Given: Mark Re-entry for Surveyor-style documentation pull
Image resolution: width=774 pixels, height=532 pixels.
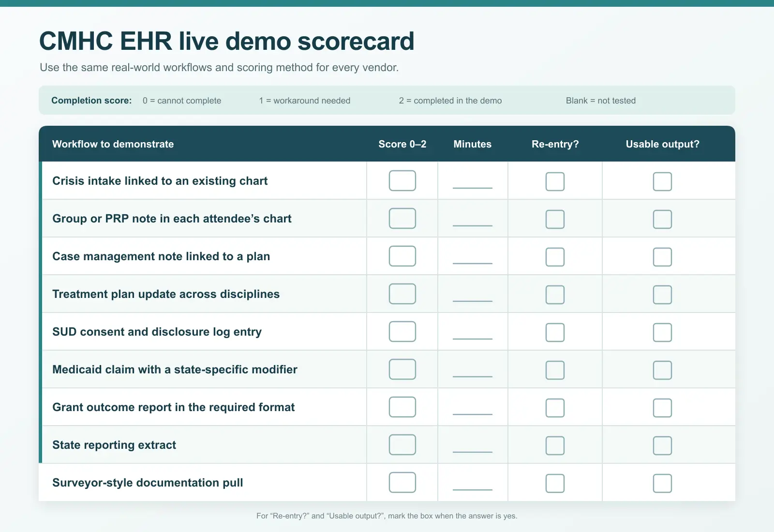Looking at the screenshot, I should click(555, 483).
